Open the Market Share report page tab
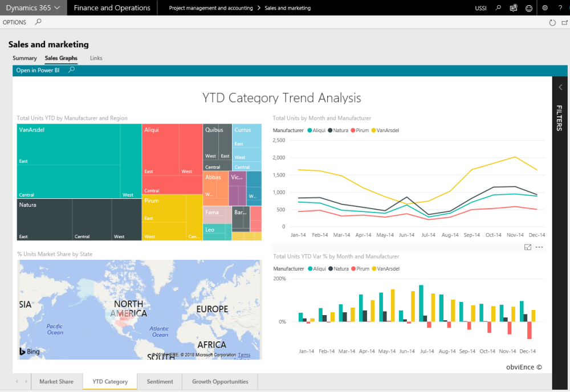Viewport: 570px width, 392px height. 56,382
